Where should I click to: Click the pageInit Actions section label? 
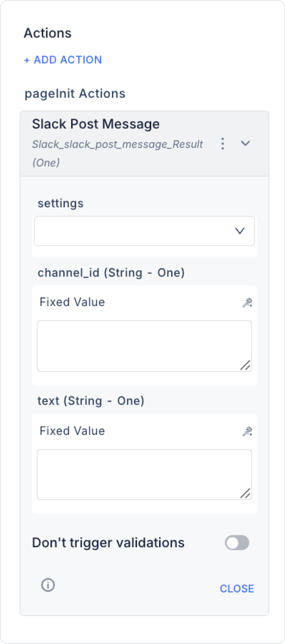(75, 94)
